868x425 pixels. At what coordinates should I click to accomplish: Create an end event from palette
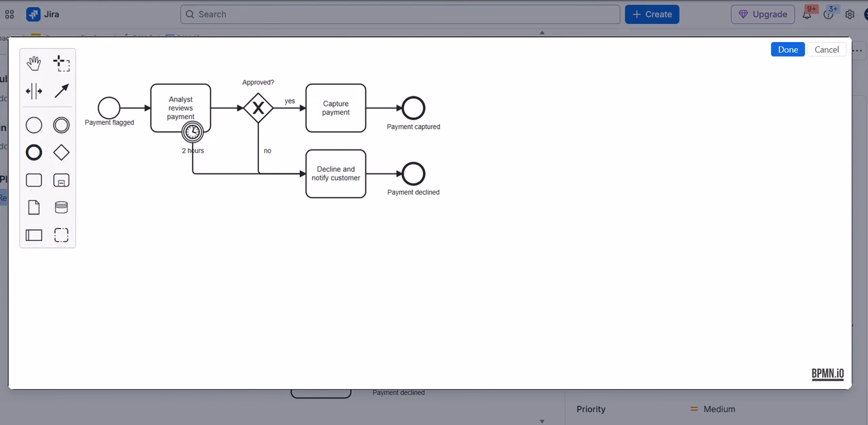(x=34, y=153)
